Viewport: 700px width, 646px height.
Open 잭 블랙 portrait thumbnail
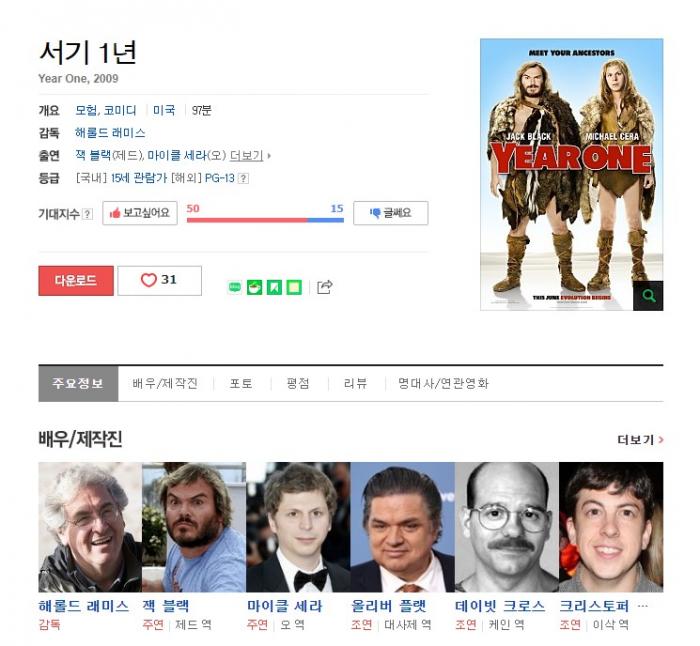(194, 527)
